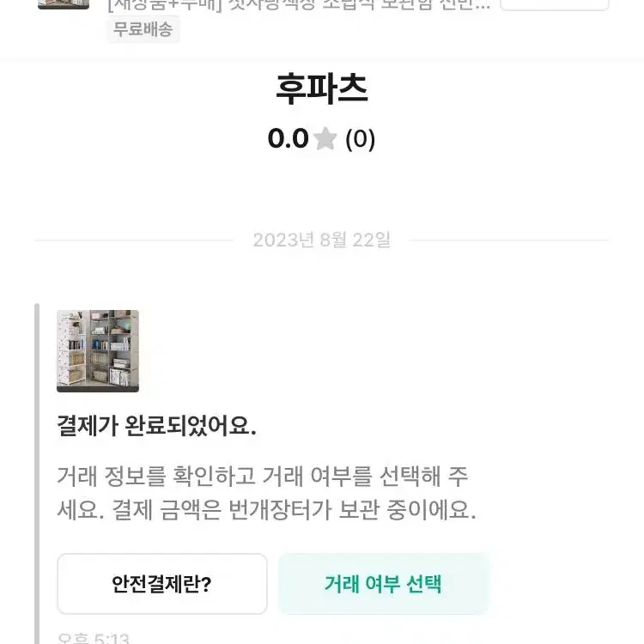The height and width of the screenshot is (644, 644).
Task: Tap the 거래 여부 선택 button
Action: (x=383, y=584)
